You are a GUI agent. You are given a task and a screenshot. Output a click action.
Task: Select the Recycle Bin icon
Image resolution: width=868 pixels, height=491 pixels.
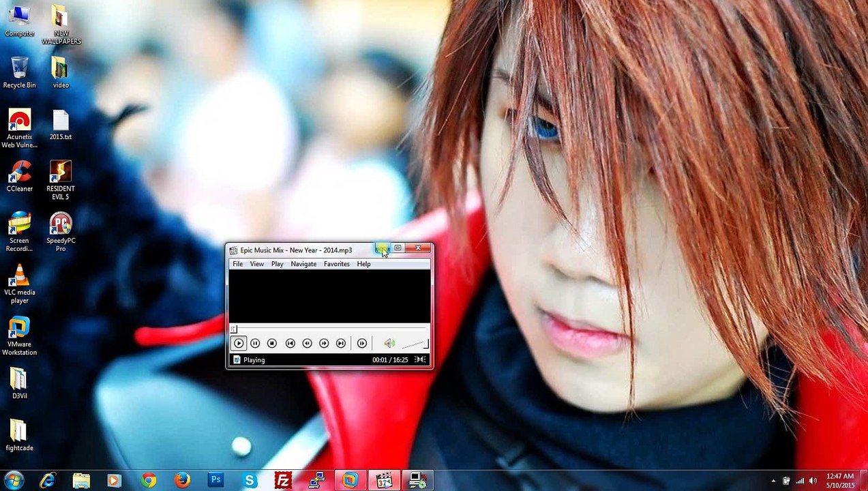[x=19, y=73]
